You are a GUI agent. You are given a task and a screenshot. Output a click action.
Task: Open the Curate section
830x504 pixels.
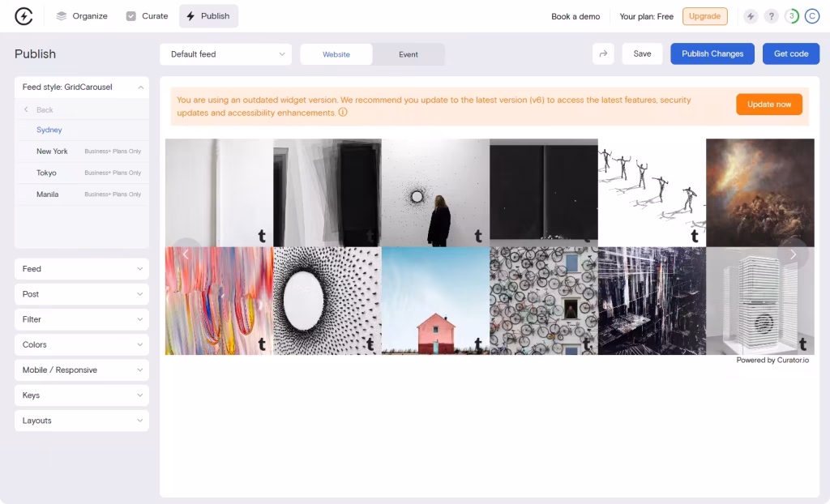tap(147, 16)
